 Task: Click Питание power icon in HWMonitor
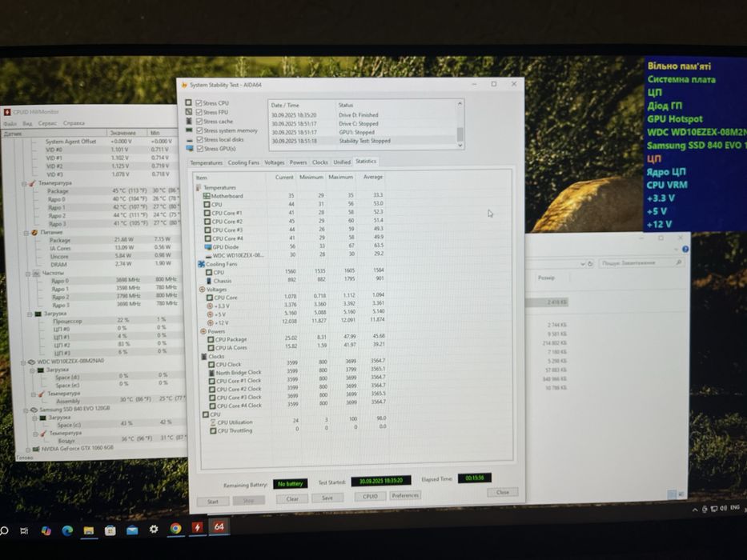(x=34, y=232)
